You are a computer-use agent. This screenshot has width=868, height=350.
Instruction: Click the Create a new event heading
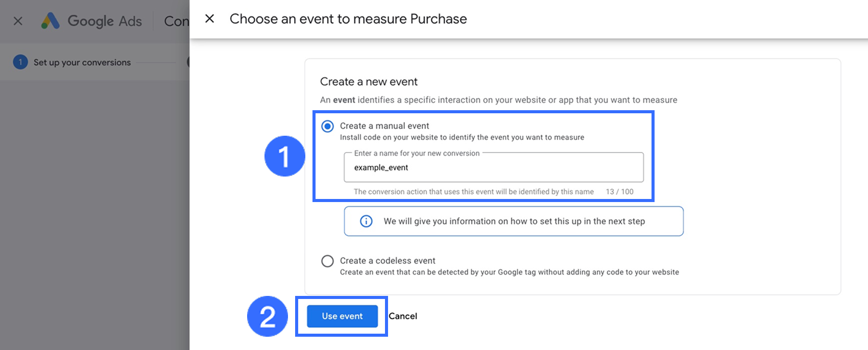(x=369, y=82)
